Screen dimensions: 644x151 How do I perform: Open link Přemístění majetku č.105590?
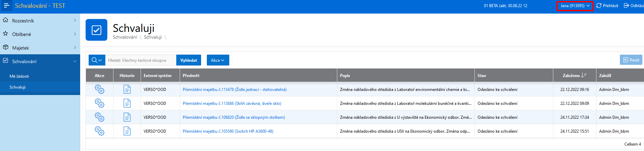(228, 131)
